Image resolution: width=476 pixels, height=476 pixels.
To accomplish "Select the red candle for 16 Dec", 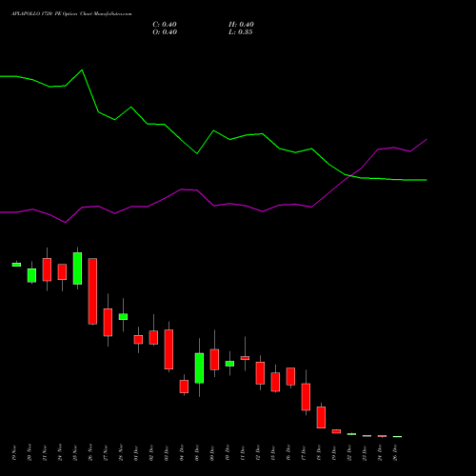I will pyautogui.click(x=290, y=376).
